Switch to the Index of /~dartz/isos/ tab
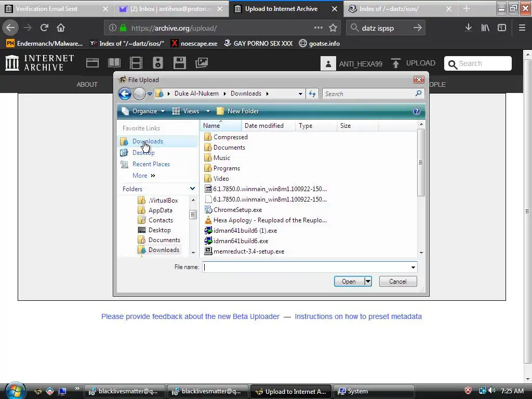532x399 pixels. coord(401,9)
